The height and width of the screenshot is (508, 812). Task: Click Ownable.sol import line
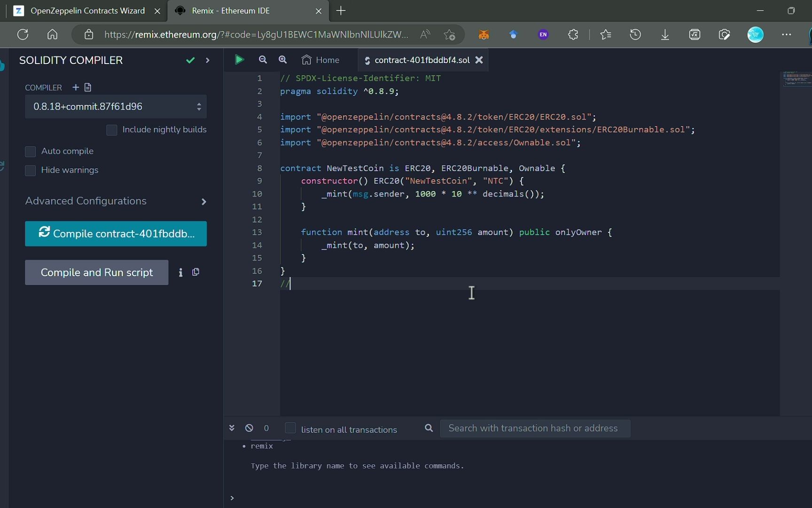pyautogui.click(x=430, y=143)
